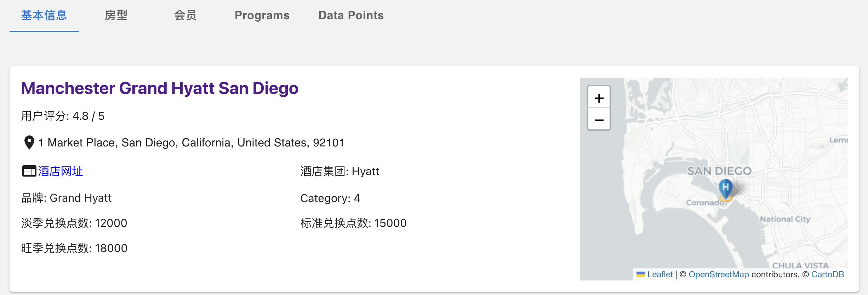Open the CartoDB attribution link

point(828,274)
